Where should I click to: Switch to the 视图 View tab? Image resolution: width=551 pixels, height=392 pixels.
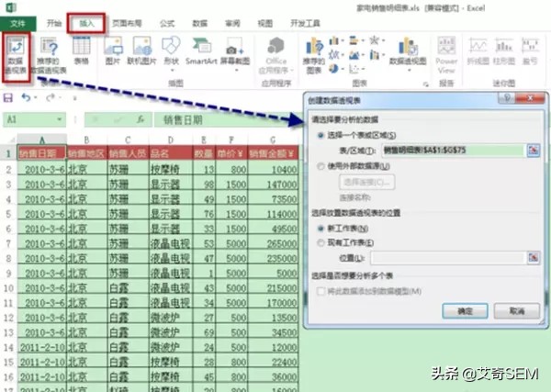coord(265,23)
